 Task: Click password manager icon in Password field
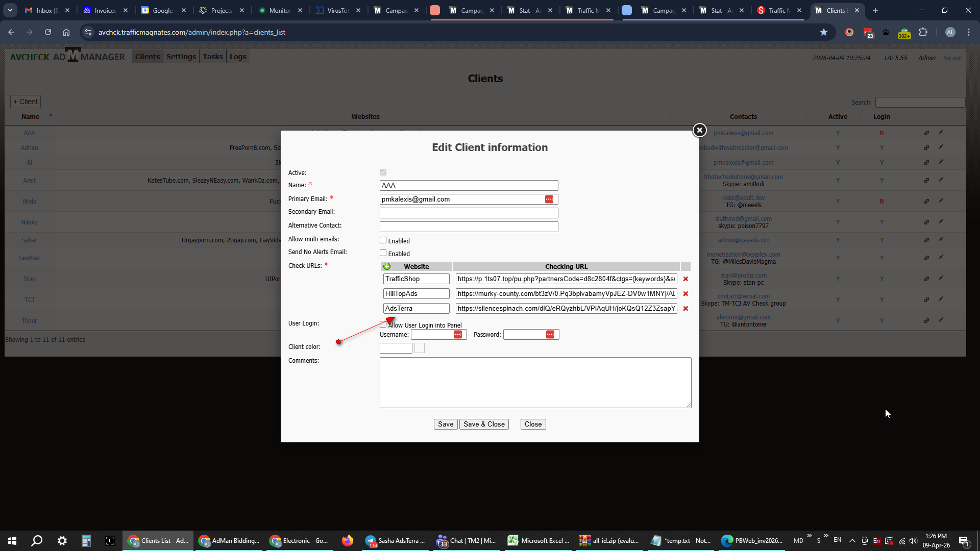coord(550,335)
